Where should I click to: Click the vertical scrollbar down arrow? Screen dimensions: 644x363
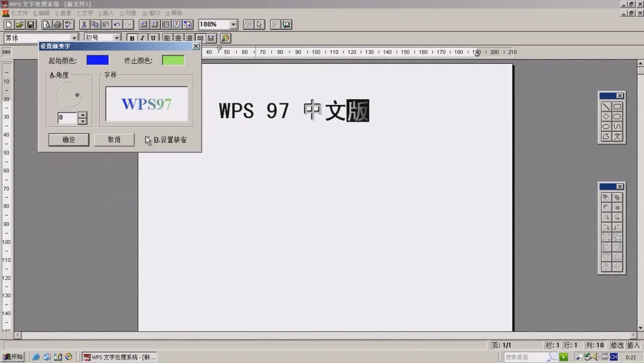[640, 328]
